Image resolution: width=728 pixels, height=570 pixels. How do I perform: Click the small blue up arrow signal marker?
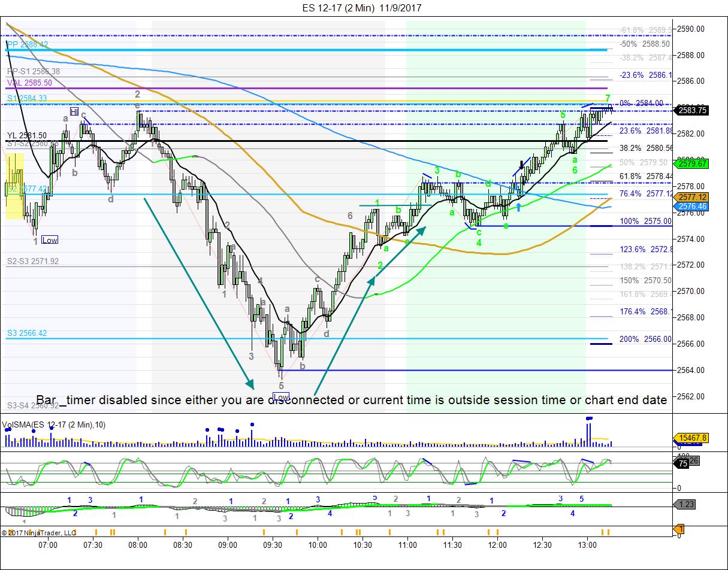(519, 207)
